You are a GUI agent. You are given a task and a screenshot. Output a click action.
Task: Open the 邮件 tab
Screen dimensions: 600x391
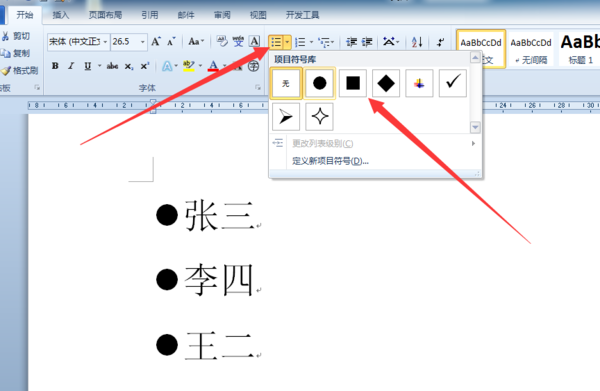186,15
